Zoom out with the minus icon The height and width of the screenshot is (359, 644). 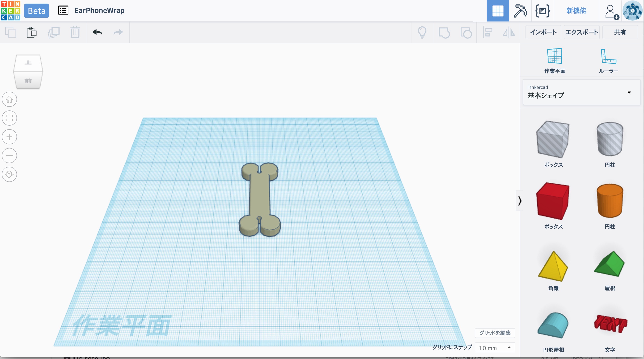tap(9, 156)
